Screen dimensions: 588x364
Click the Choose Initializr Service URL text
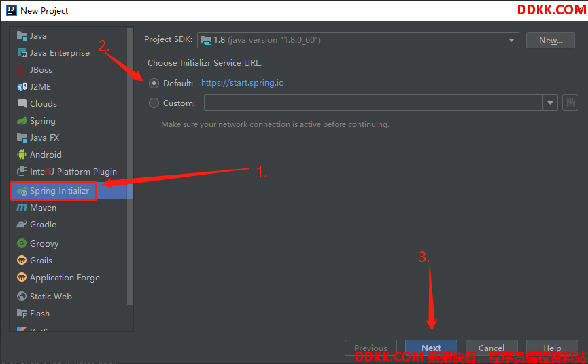205,63
